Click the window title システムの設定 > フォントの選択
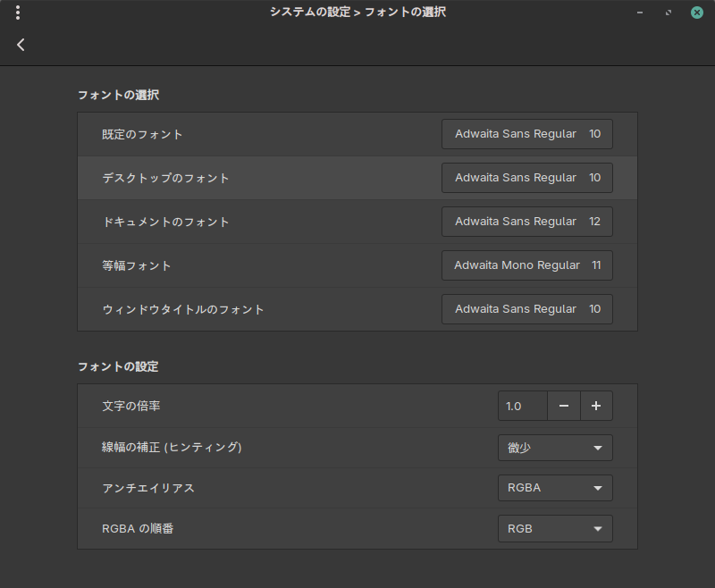 358,12
